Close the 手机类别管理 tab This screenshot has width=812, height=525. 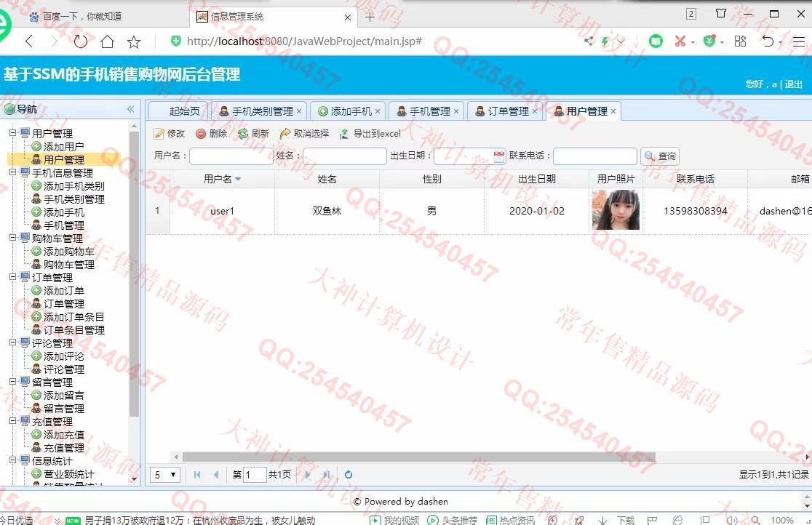[299, 111]
